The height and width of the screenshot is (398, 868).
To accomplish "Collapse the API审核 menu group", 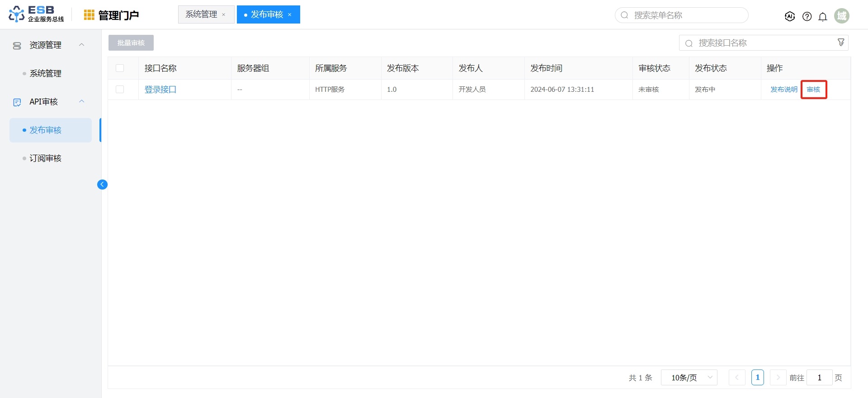I will [82, 102].
